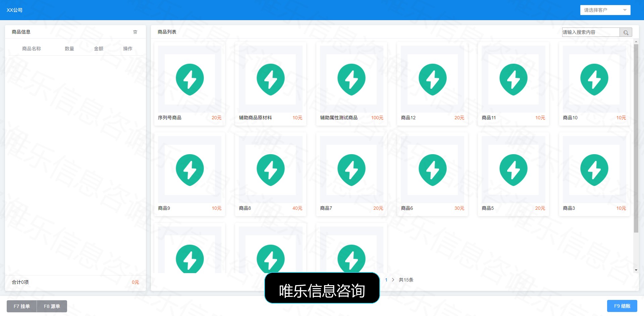644x316 pixels.
Task: Pick the 商品6 product card
Action: tap(432, 174)
